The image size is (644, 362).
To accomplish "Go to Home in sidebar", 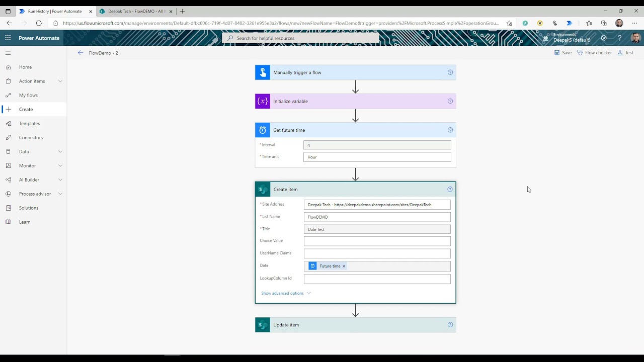I will [25, 67].
